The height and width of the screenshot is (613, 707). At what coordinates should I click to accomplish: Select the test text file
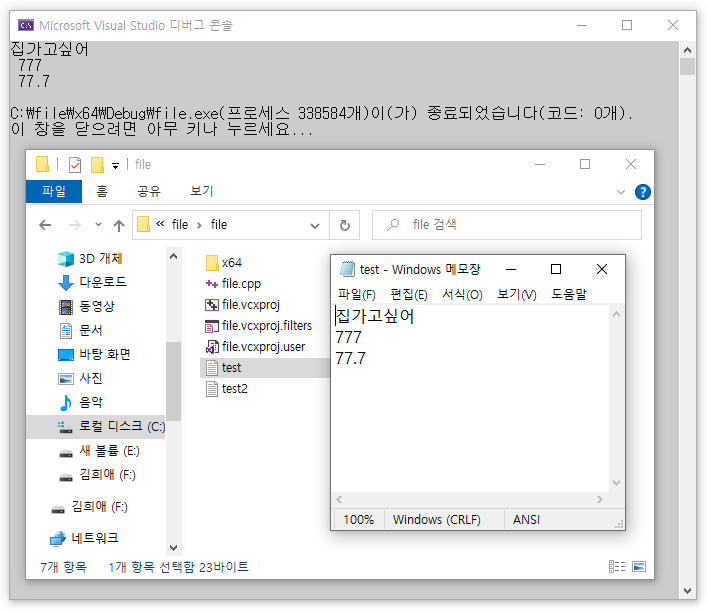pos(265,368)
